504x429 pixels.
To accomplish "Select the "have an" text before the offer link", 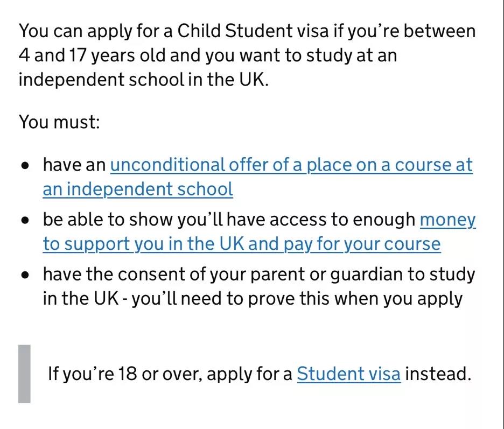I will click(x=74, y=165).
